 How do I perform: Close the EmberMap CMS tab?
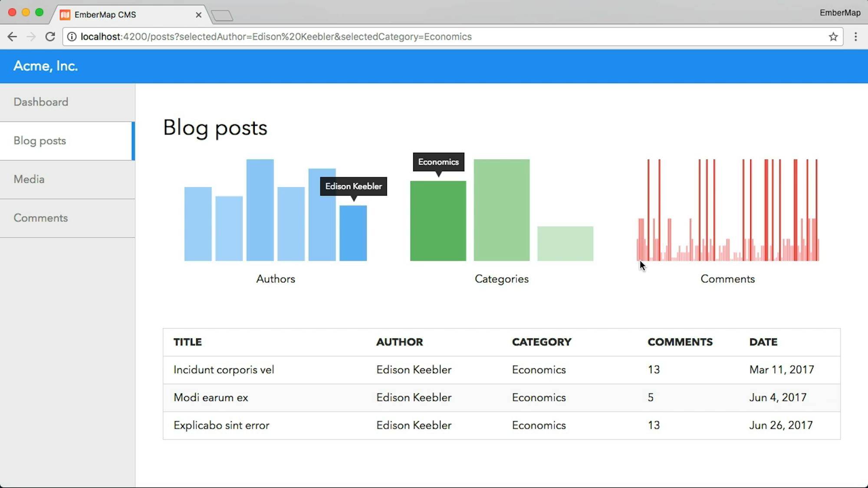click(x=198, y=15)
